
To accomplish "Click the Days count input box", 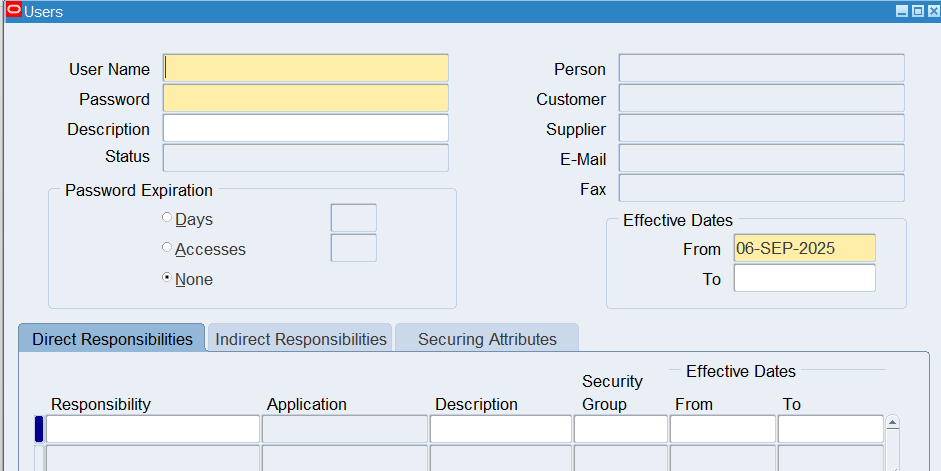I will point(353,218).
